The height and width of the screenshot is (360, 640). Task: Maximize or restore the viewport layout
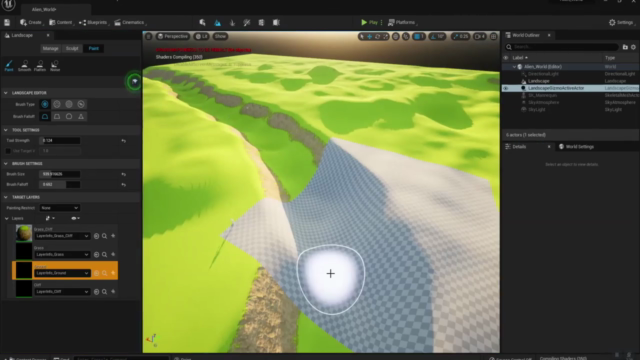pos(493,37)
